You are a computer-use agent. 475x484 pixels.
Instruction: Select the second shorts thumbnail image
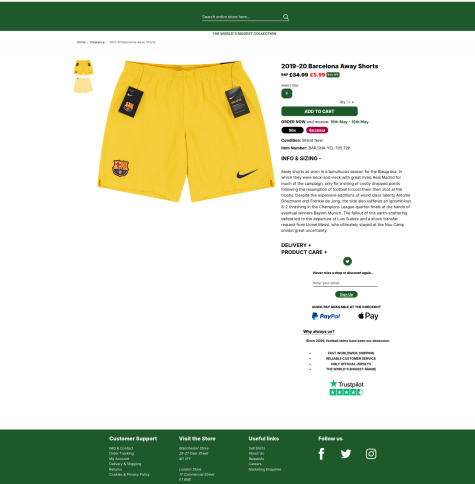click(83, 86)
